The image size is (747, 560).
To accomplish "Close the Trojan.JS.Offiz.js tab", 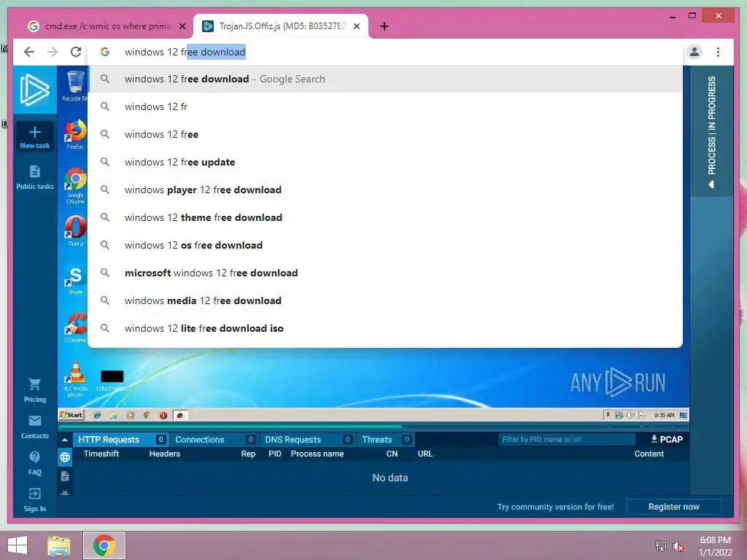I will pyautogui.click(x=356, y=26).
